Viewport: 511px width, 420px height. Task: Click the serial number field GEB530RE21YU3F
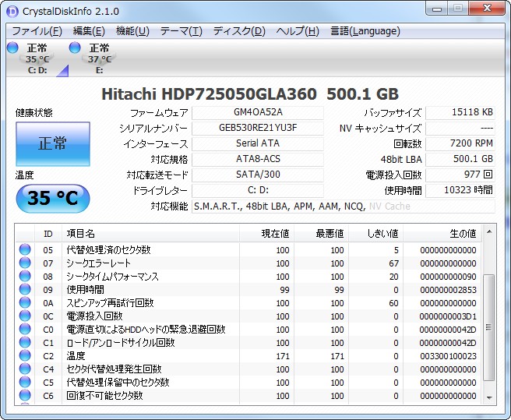pyautogui.click(x=257, y=128)
